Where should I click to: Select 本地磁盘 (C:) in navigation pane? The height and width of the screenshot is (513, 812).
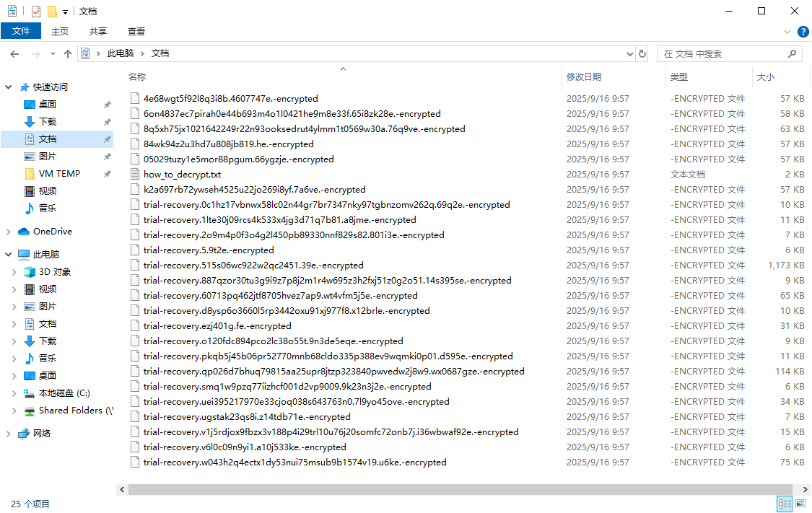pos(64,393)
